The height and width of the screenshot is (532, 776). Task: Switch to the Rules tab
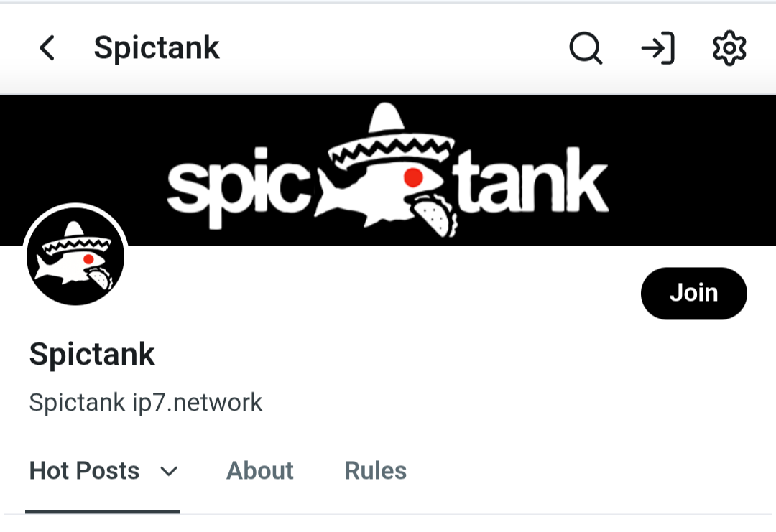point(376,470)
